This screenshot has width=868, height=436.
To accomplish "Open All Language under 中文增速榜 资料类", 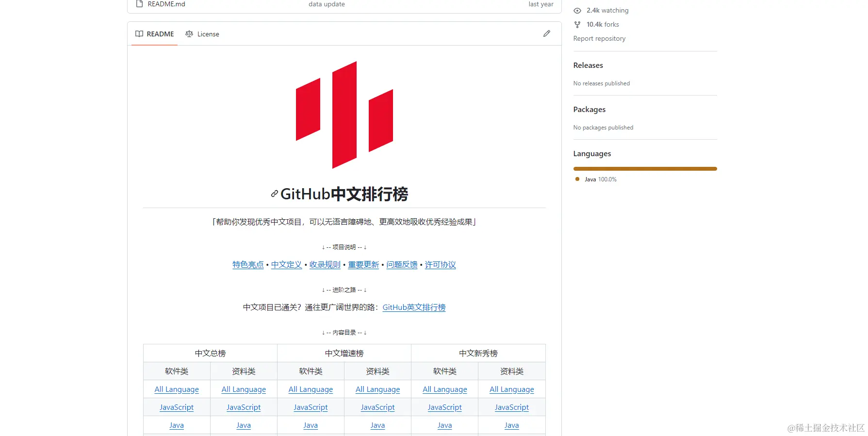I will 377,389.
